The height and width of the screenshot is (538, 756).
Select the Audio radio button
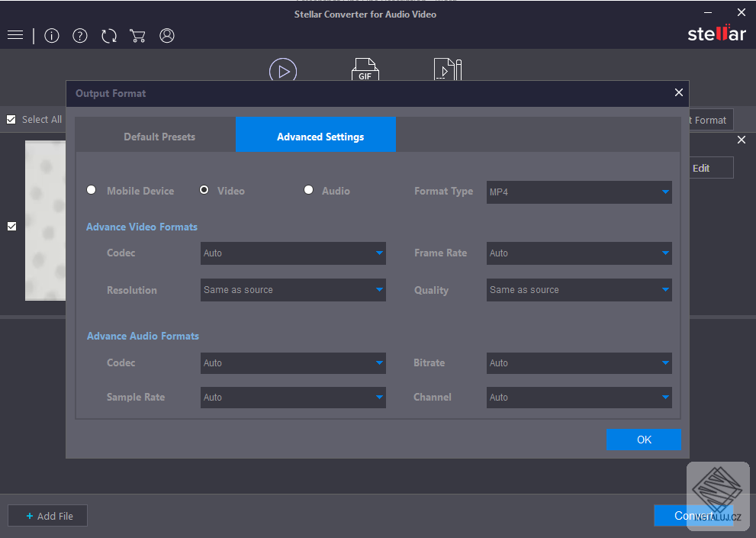pyautogui.click(x=308, y=189)
